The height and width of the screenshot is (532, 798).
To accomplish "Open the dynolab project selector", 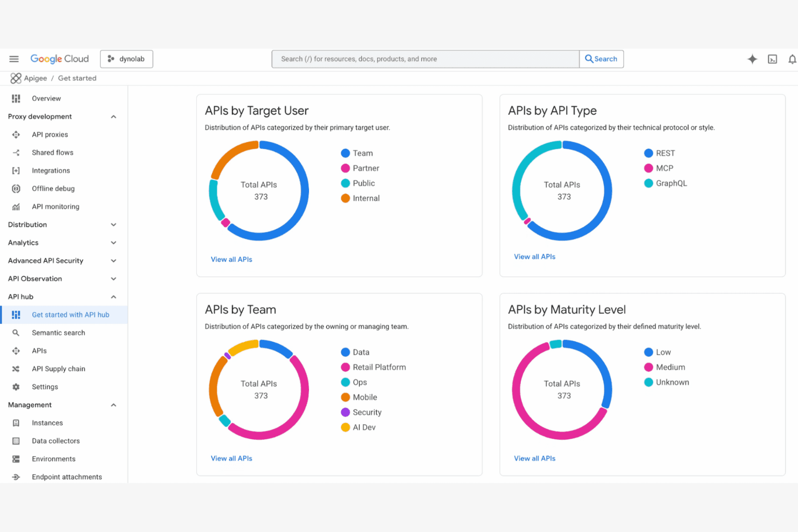I will click(x=127, y=59).
